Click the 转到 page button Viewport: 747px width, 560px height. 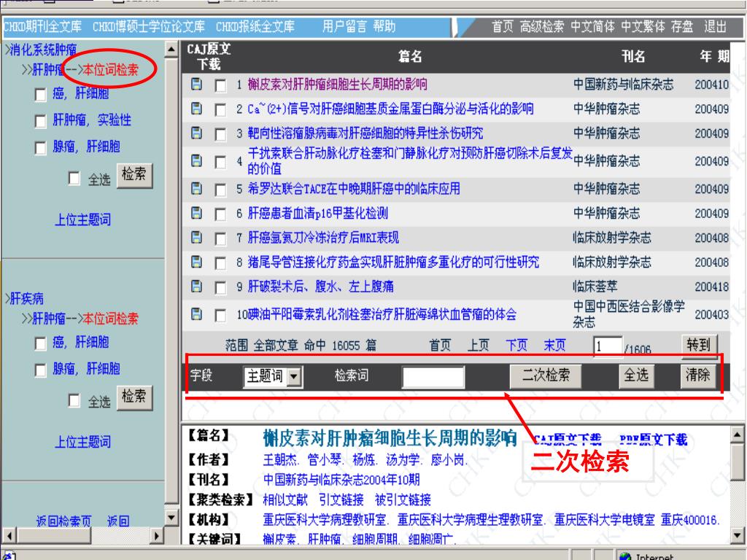tap(699, 345)
